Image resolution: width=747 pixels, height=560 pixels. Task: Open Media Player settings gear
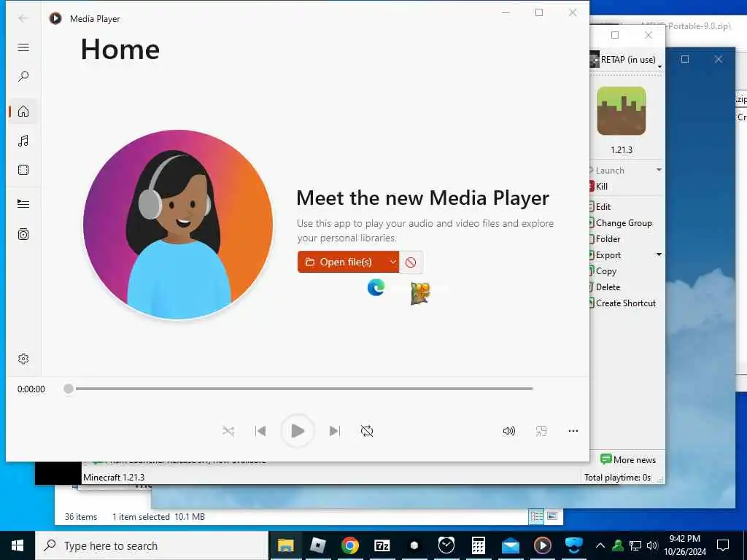23,359
